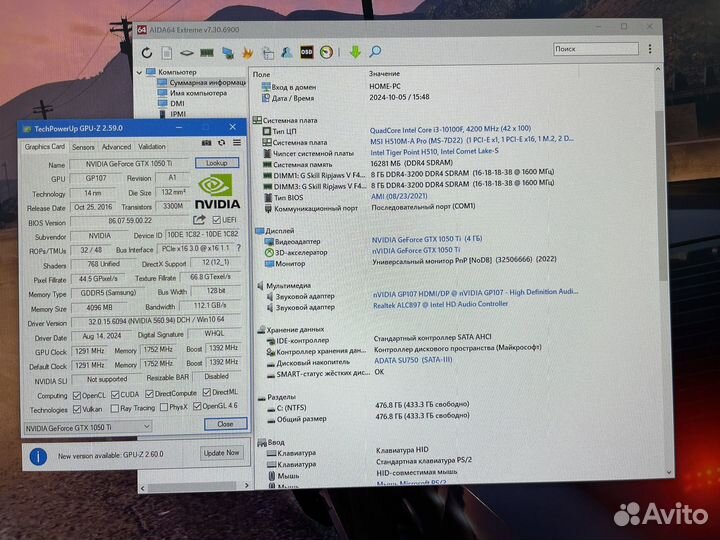Click the AIDA64 refresh arrow icon
The image size is (720, 540).
pos(147,53)
